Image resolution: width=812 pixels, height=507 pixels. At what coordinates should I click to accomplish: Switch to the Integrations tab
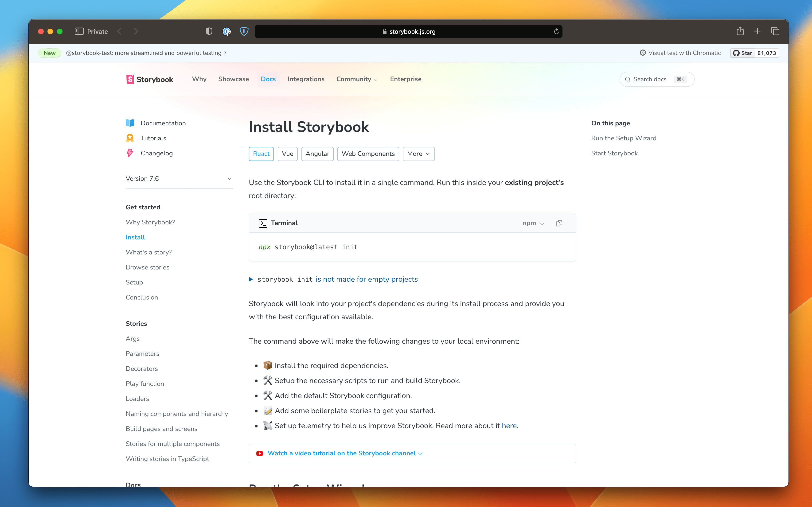(306, 79)
